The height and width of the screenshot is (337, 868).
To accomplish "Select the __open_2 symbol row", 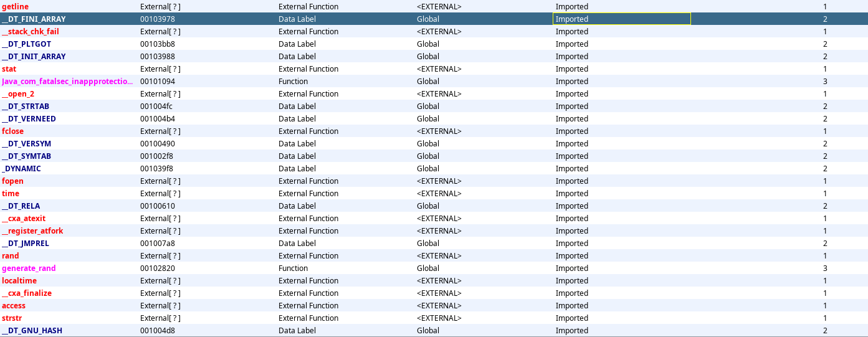I will (18, 94).
